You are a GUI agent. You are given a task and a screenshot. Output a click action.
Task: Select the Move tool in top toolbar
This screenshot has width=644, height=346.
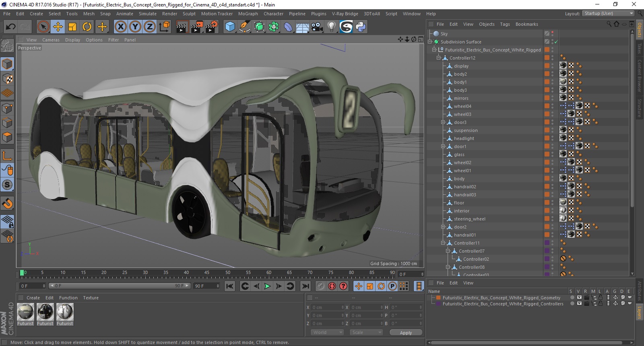pos(58,27)
